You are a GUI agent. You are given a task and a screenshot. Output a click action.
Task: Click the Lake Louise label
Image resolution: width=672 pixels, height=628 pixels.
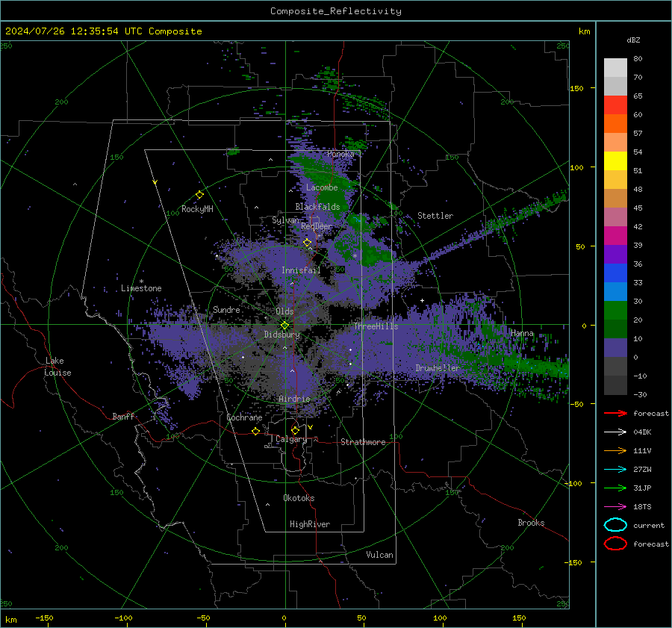tap(58, 367)
